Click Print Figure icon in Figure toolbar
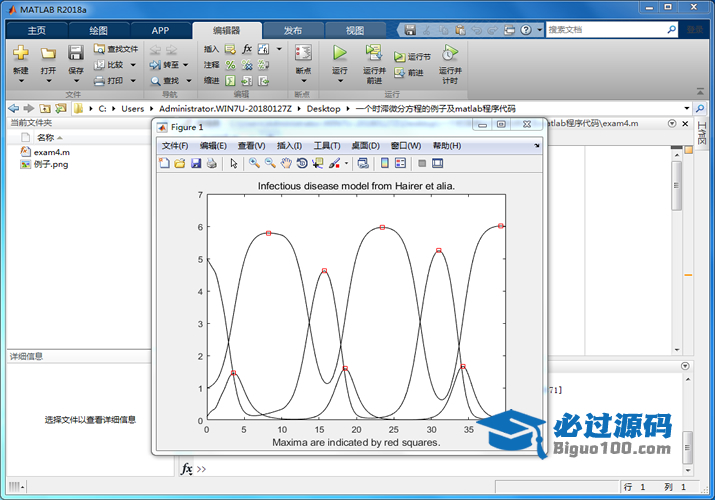This screenshot has height=500, width=715. click(212, 163)
